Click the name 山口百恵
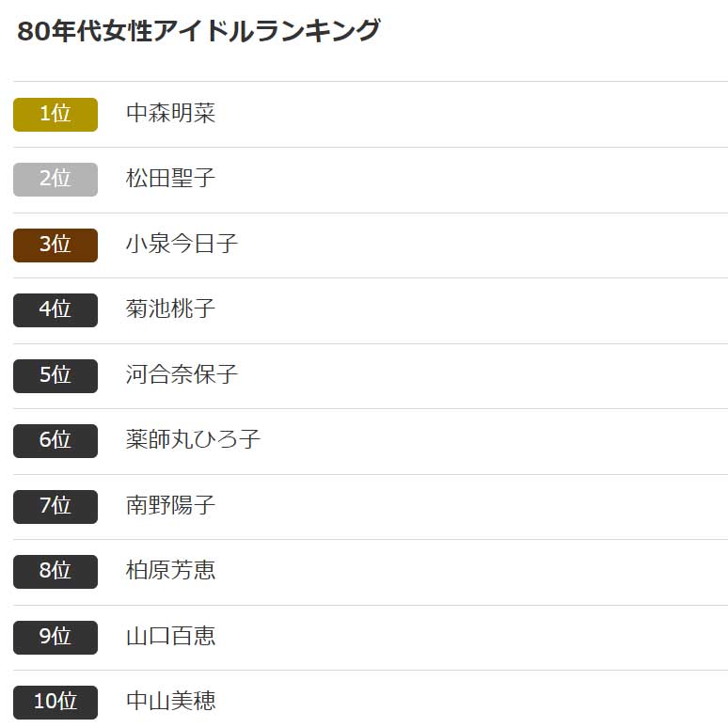The height and width of the screenshot is (728, 728). 170,636
